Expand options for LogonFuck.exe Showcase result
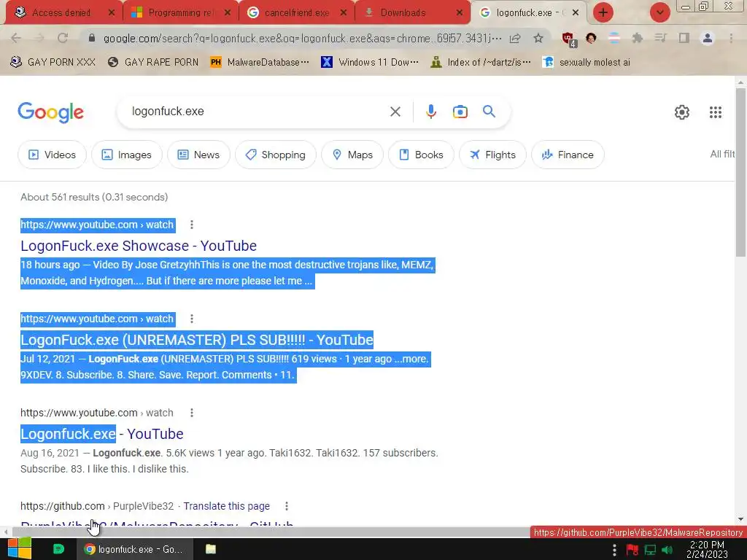This screenshot has height=560, width=747. pyautogui.click(x=192, y=225)
